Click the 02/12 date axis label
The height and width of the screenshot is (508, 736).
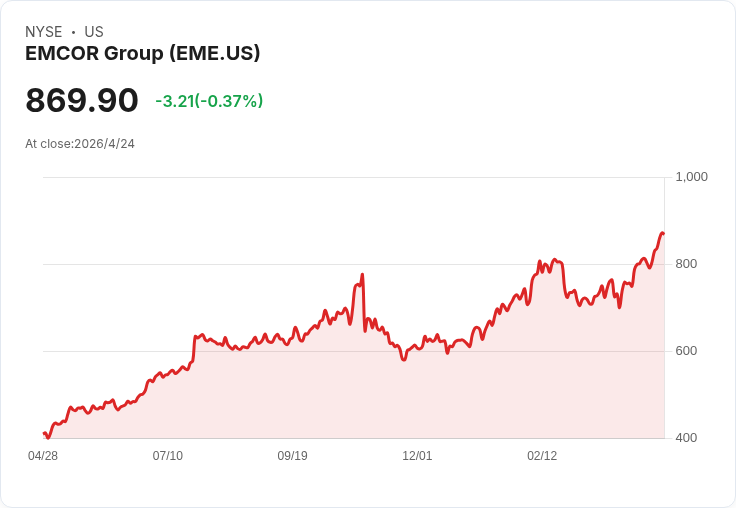542,456
